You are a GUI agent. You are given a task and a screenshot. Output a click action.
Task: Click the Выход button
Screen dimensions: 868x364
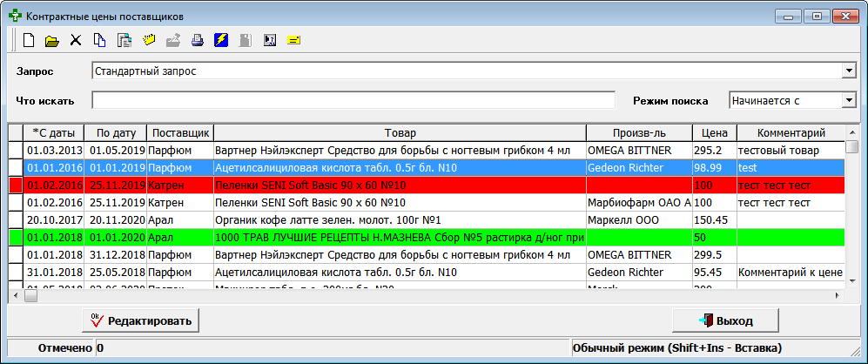coord(725,320)
